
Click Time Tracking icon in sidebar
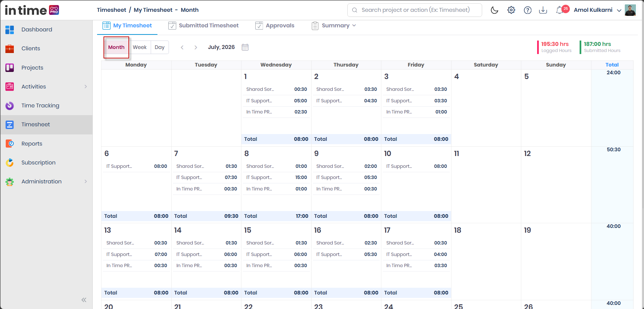point(10,106)
